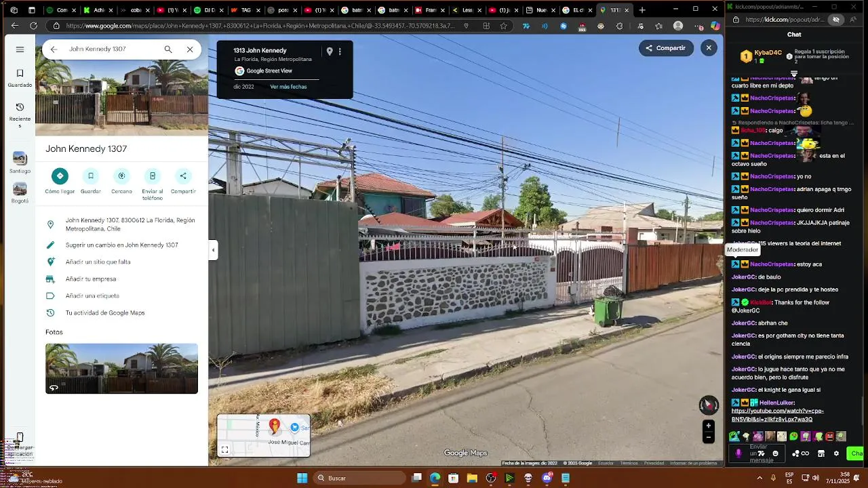868x488 pixels.
Task: Clear the John Kennedy 1307 search
Action: (x=190, y=49)
